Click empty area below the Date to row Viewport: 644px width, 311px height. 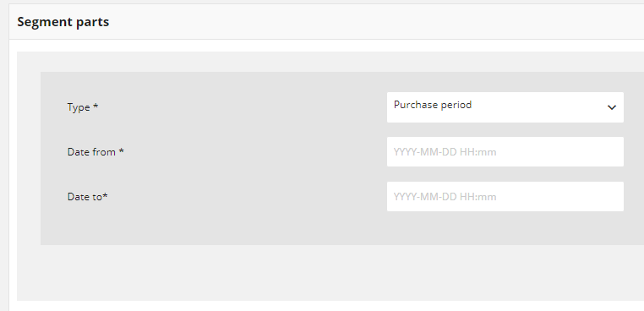coord(342,228)
